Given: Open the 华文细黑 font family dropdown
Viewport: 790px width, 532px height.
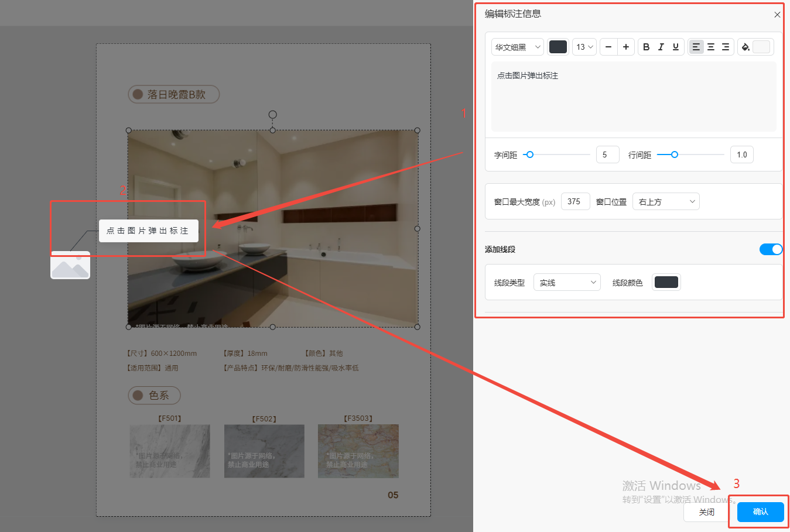Looking at the screenshot, I should (x=518, y=47).
